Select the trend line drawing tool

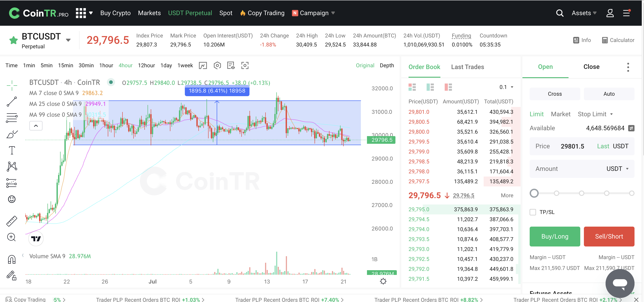pyautogui.click(x=12, y=102)
